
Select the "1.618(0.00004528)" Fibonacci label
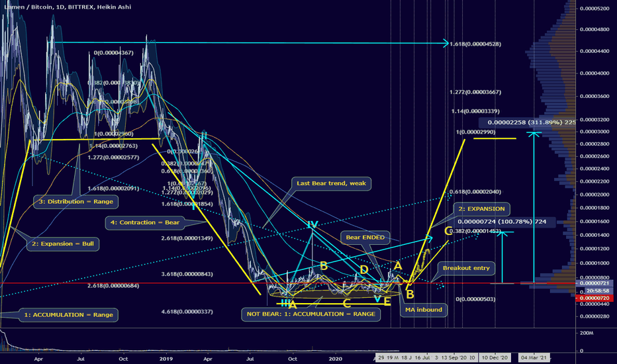tap(475, 44)
